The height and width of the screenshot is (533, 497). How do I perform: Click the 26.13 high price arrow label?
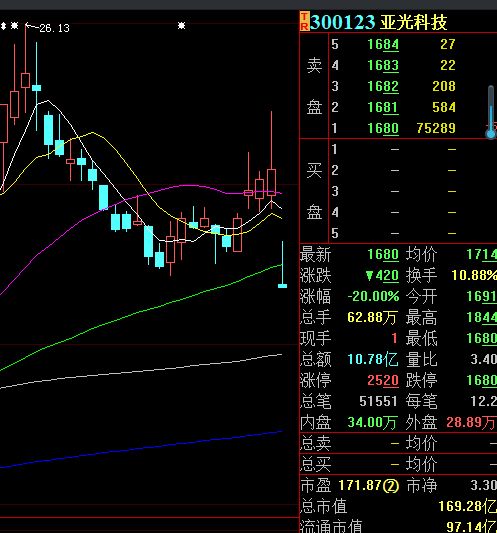pyautogui.click(x=48, y=28)
